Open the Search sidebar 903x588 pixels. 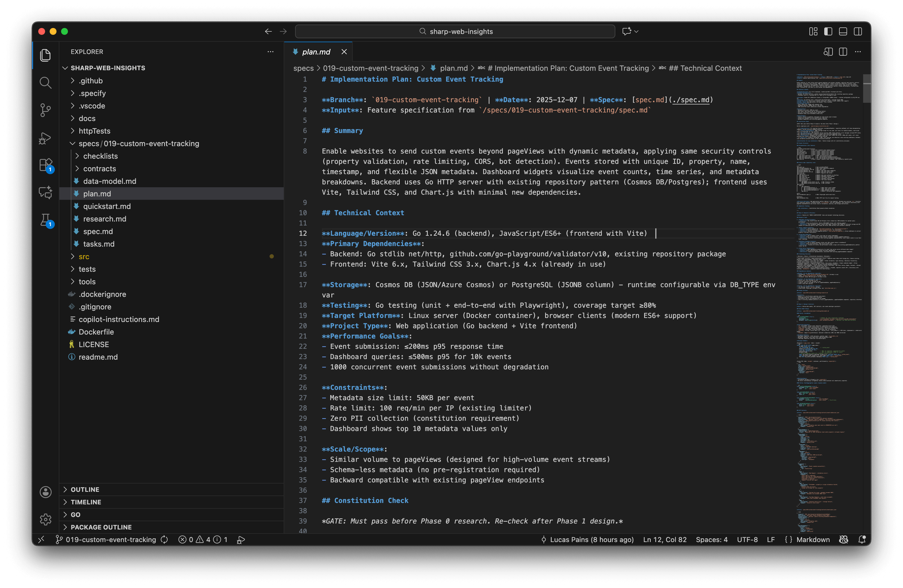(46, 83)
